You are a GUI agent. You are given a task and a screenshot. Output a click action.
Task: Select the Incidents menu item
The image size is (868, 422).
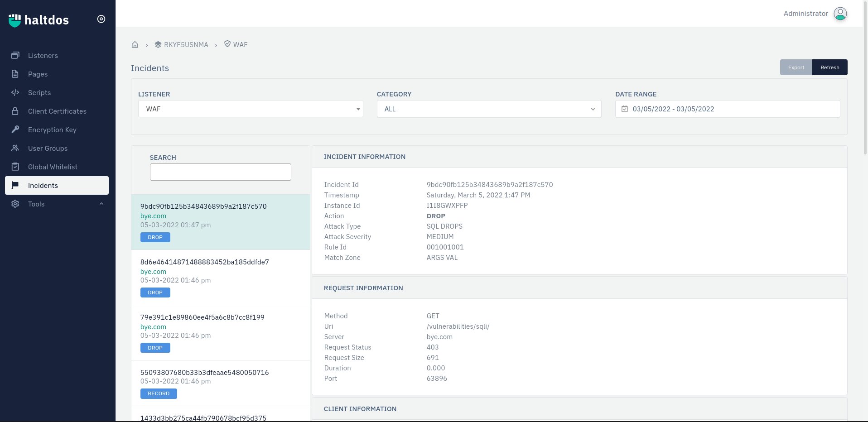tap(57, 185)
